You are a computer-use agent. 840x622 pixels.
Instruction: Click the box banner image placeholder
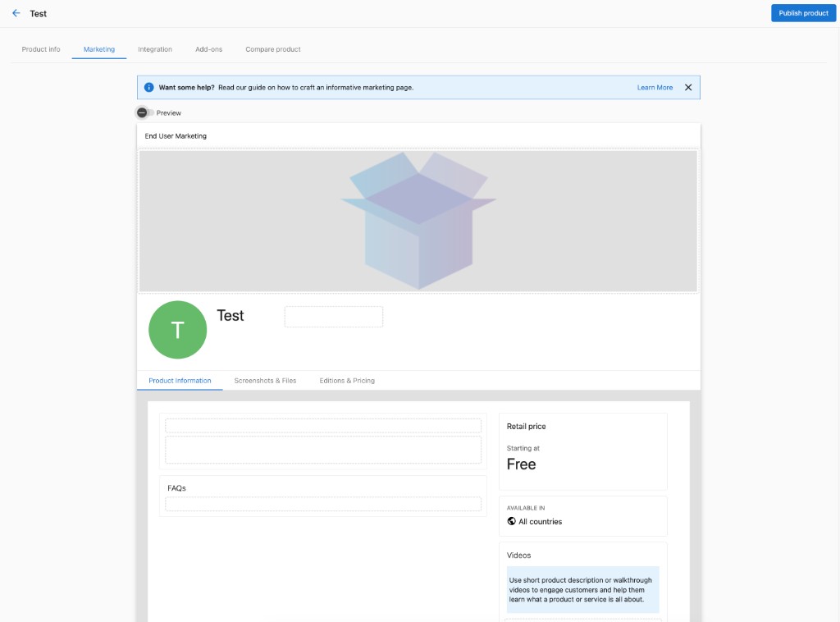tap(418, 222)
